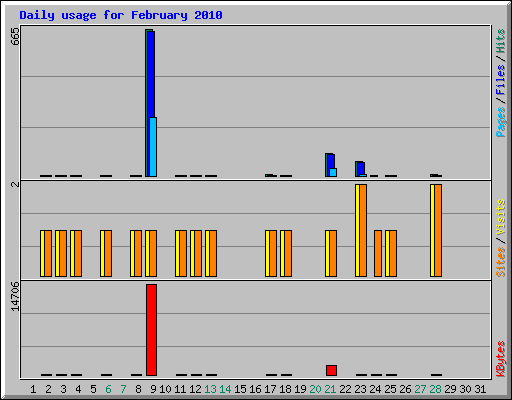Select the blue Files bar for day 23
The image size is (512, 400).
pos(361,168)
